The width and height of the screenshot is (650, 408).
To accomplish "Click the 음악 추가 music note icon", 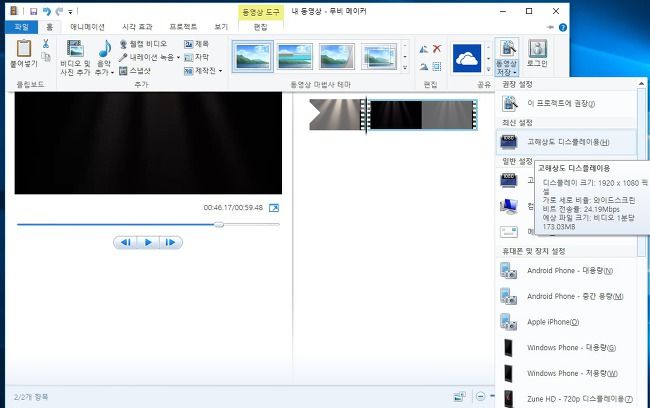I will click(x=104, y=49).
